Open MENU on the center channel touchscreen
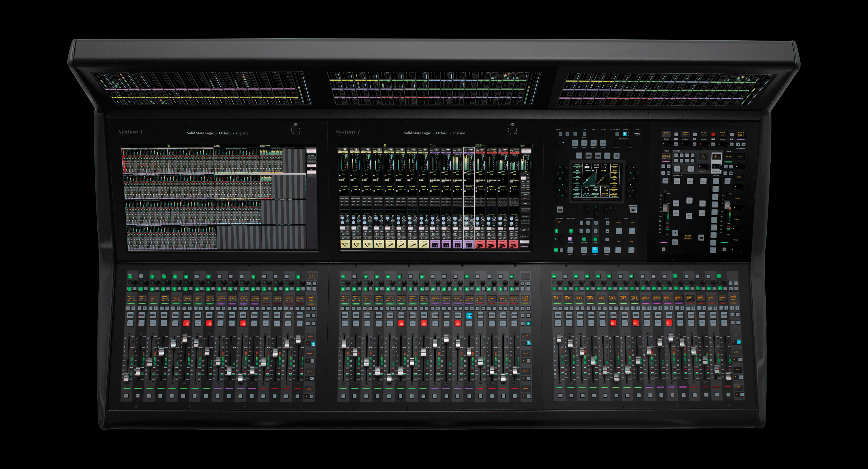 coord(526,151)
